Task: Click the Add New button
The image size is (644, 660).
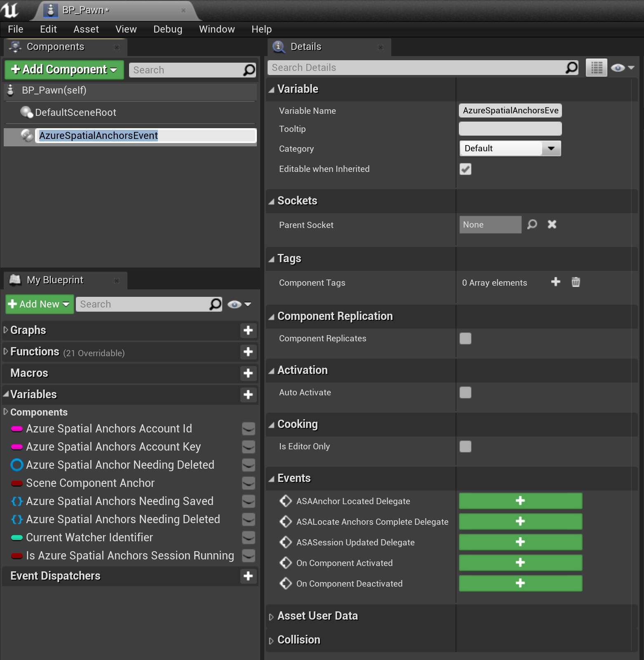Action: coord(40,304)
